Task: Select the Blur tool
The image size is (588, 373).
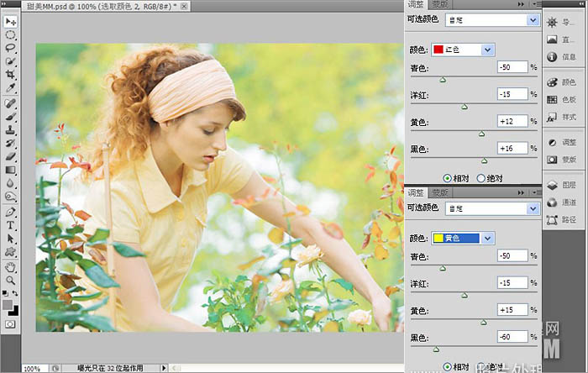Action: [10, 183]
